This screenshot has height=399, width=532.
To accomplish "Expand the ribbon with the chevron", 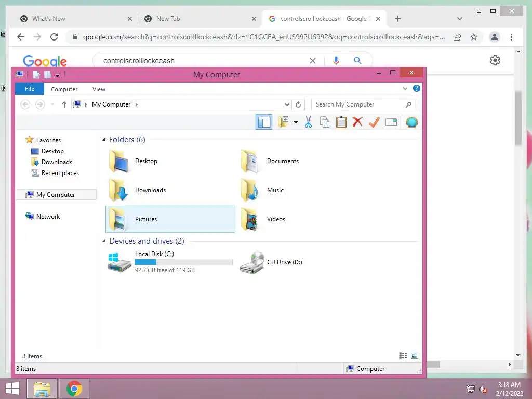I will [x=405, y=89].
